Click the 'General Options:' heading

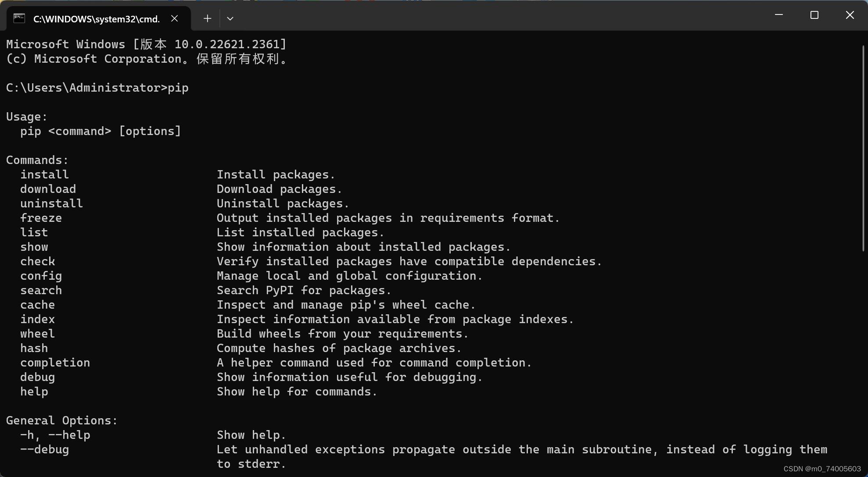point(61,420)
